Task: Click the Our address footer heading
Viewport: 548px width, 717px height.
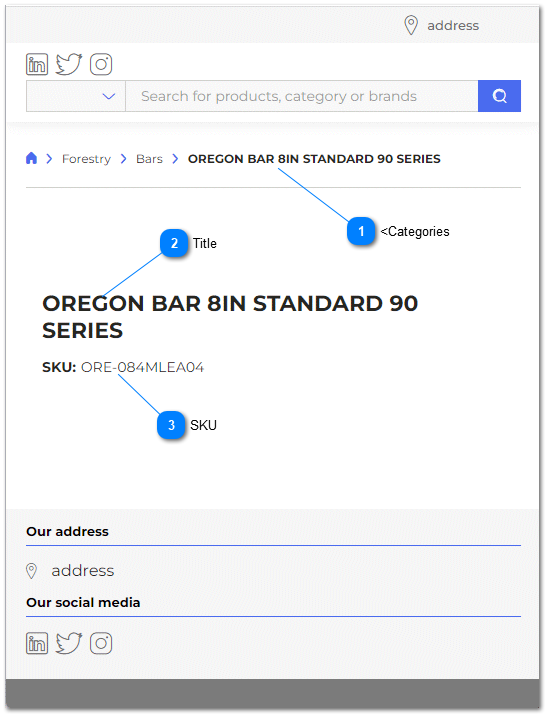Action: pyautogui.click(x=68, y=531)
